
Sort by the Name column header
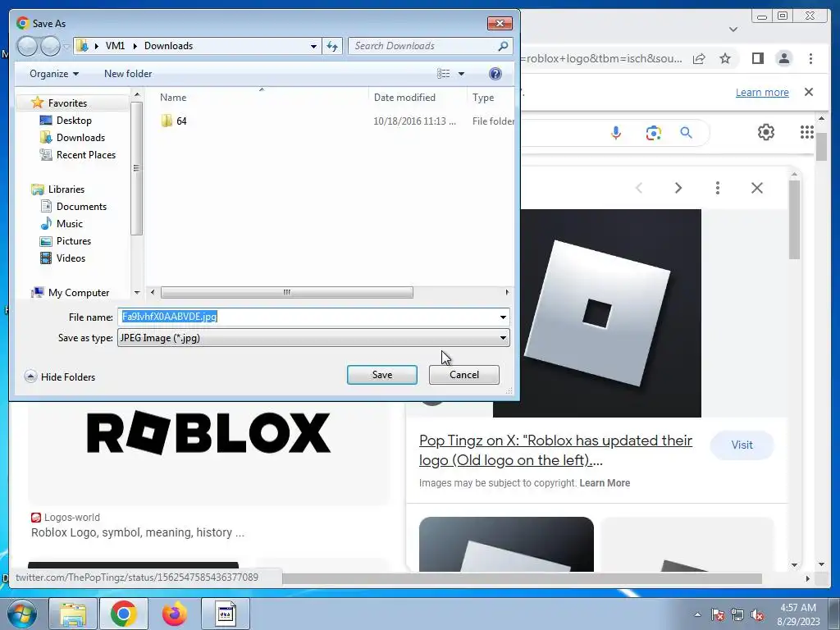(x=172, y=98)
